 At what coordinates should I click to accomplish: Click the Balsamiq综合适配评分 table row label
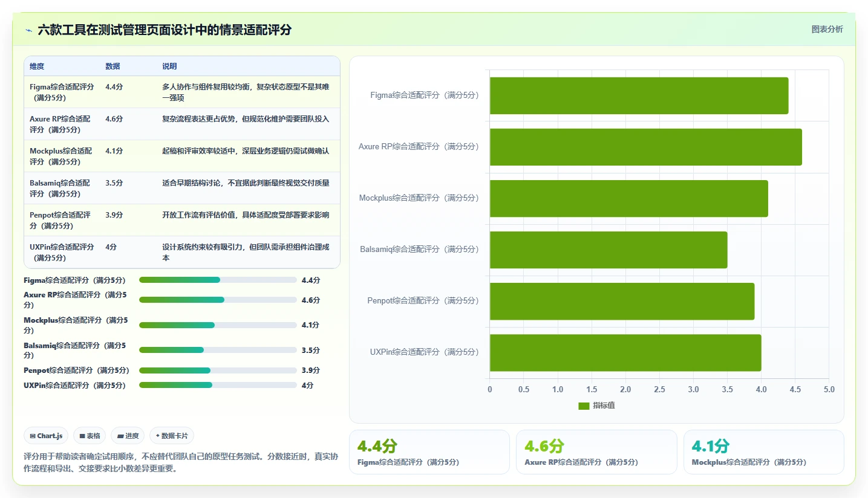point(60,188)
